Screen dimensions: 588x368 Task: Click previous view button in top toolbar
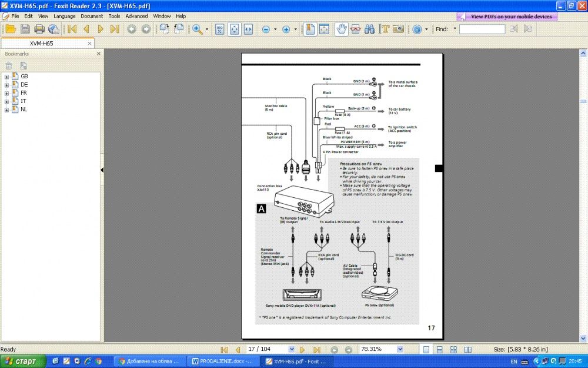pyautogui.click(x=132, y=29)
